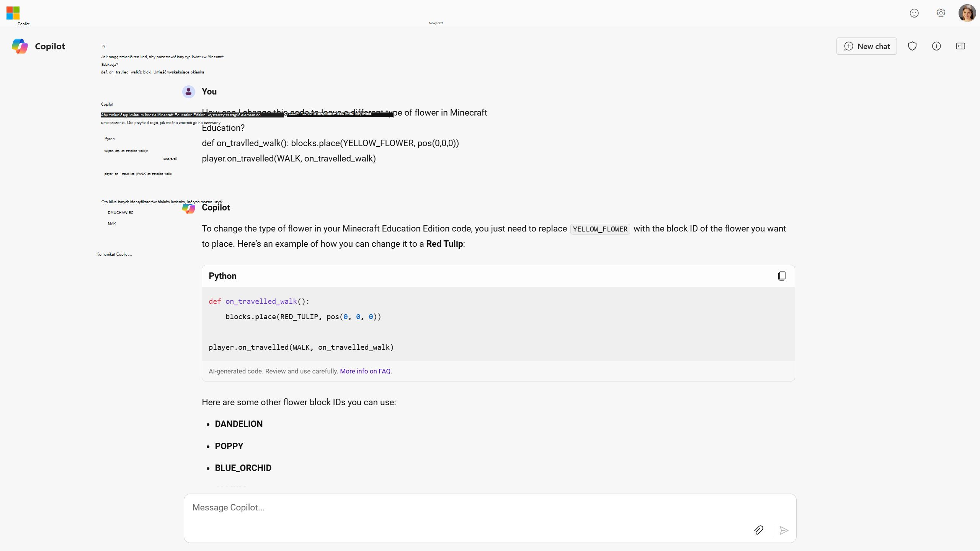The height and width of the screenshot is (551, 980).
Task: Click the YELLOW_FLOWER inline code tag
Action: [600, 229]
